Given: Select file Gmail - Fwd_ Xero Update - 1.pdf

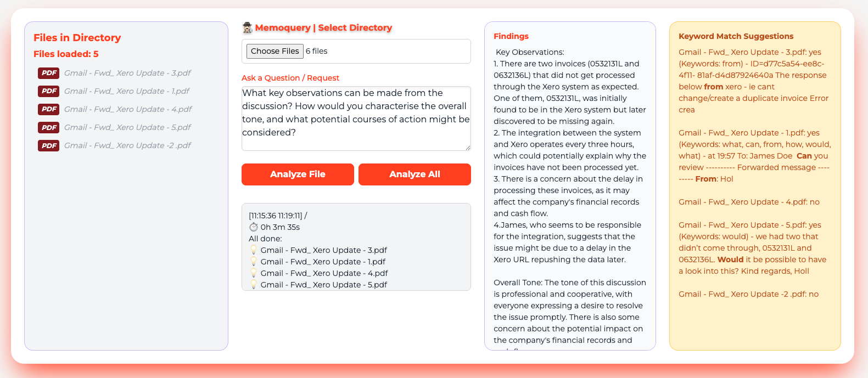Looking at the screenshot, I should (x=126, y=91).
